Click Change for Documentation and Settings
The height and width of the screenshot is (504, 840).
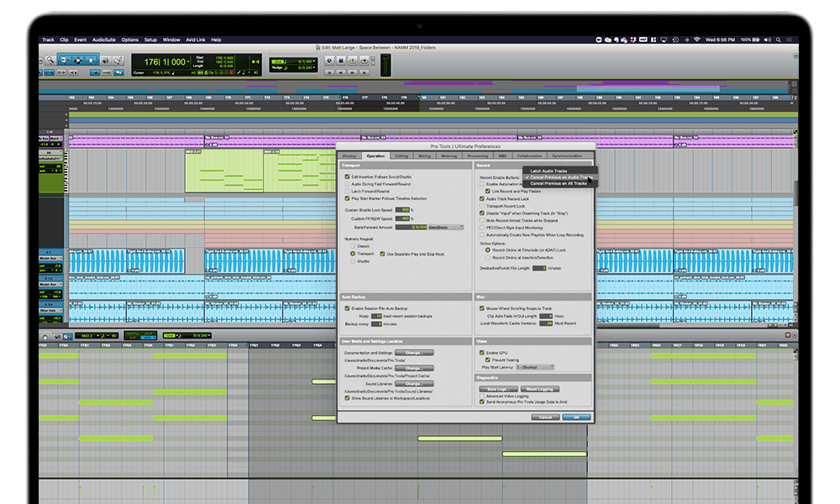tap(414, 353)
